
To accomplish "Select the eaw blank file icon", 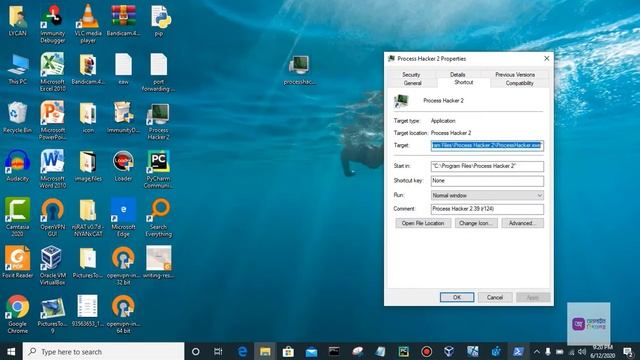I will point(123,69).
